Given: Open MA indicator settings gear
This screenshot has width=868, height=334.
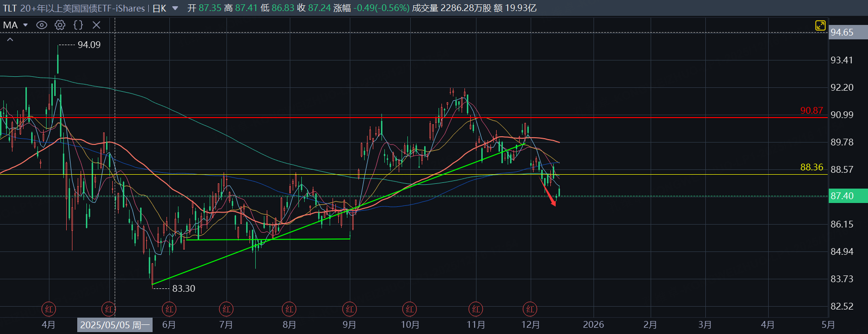Looking at the screenshot, I should [x=60, y=25].
